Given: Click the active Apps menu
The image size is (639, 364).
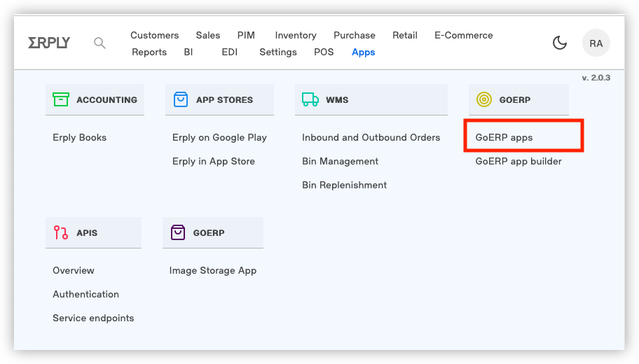Looking at the screenshot, I should 363,52.
